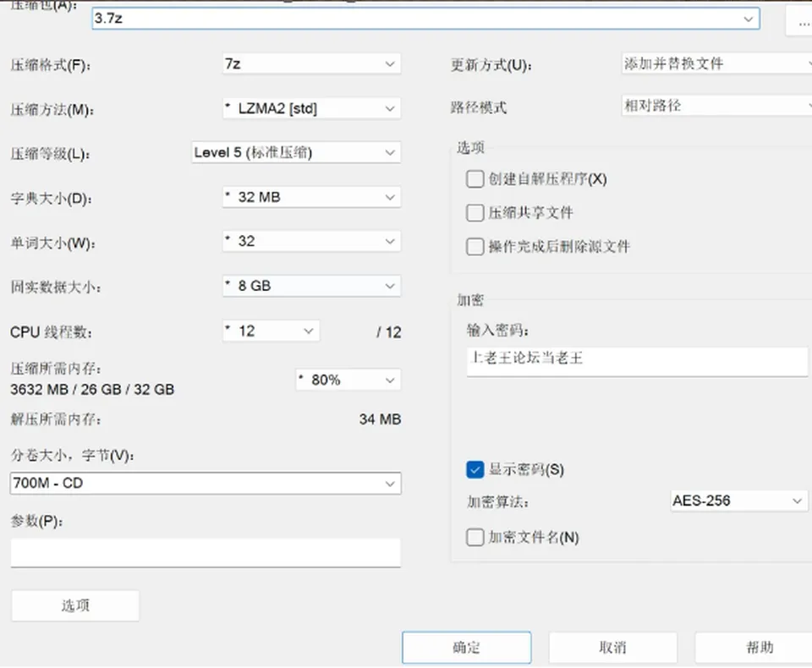Click the 取消 cancel button
This screenshot has height=668, width=812.
pos(612,648)
